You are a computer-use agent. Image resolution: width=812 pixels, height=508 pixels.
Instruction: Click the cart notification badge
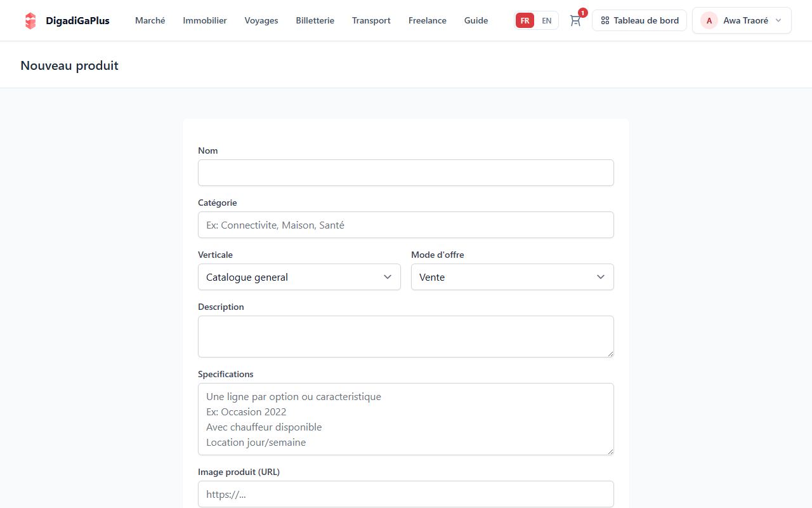583,13
